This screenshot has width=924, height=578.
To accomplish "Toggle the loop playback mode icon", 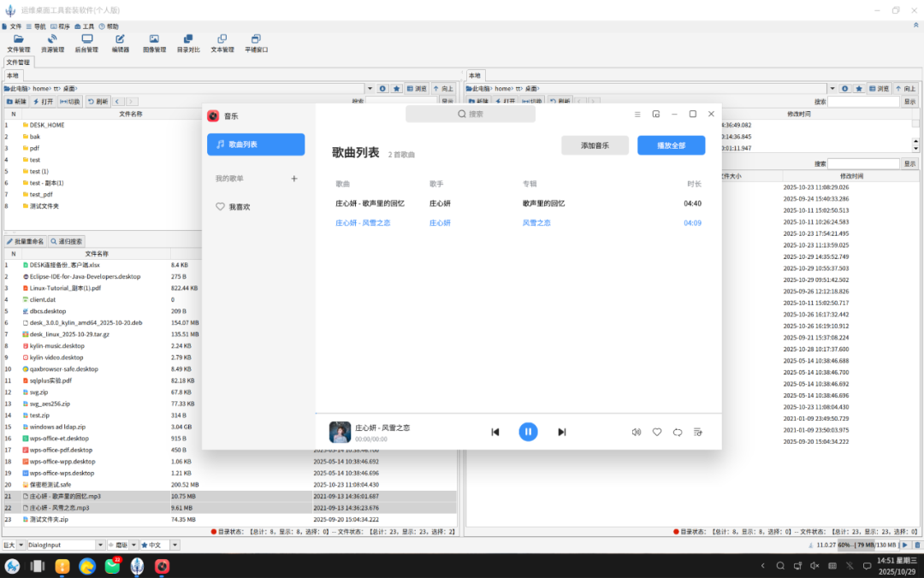I will 678,432.
